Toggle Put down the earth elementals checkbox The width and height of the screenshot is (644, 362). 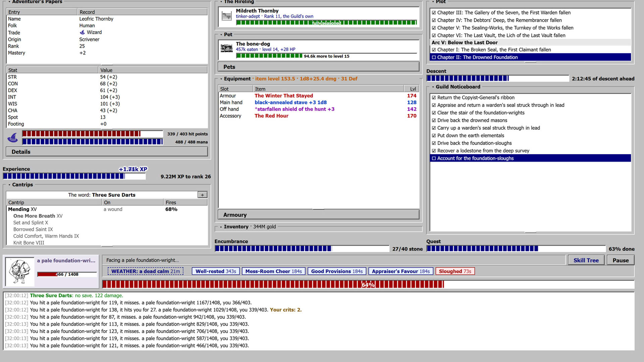434,135
